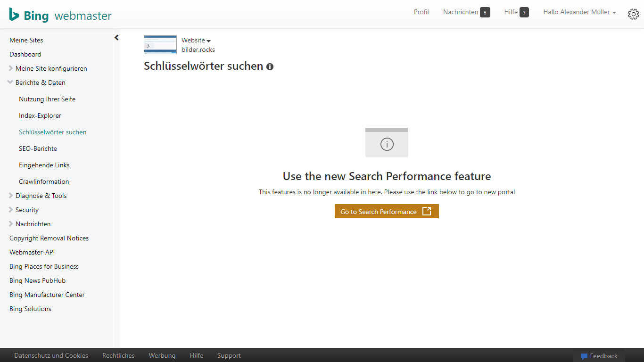
Task: Open Bing News PubHub
Action: tap(38, 280)
